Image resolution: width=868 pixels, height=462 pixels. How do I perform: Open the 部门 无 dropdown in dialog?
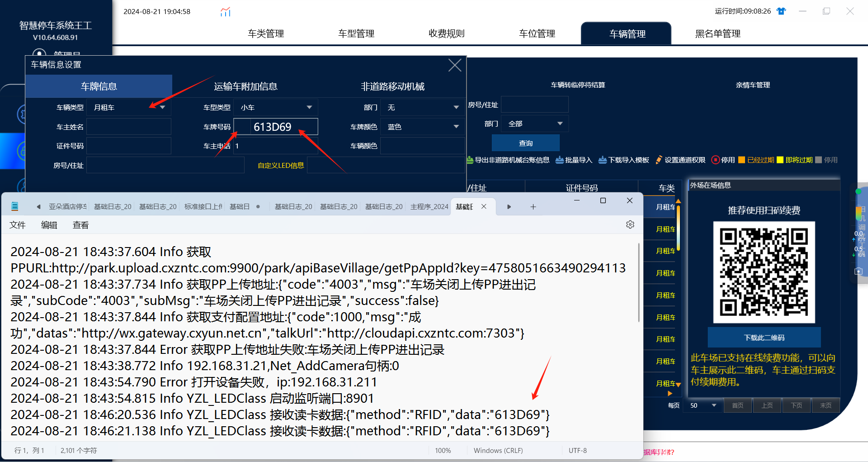pos(423,107)
